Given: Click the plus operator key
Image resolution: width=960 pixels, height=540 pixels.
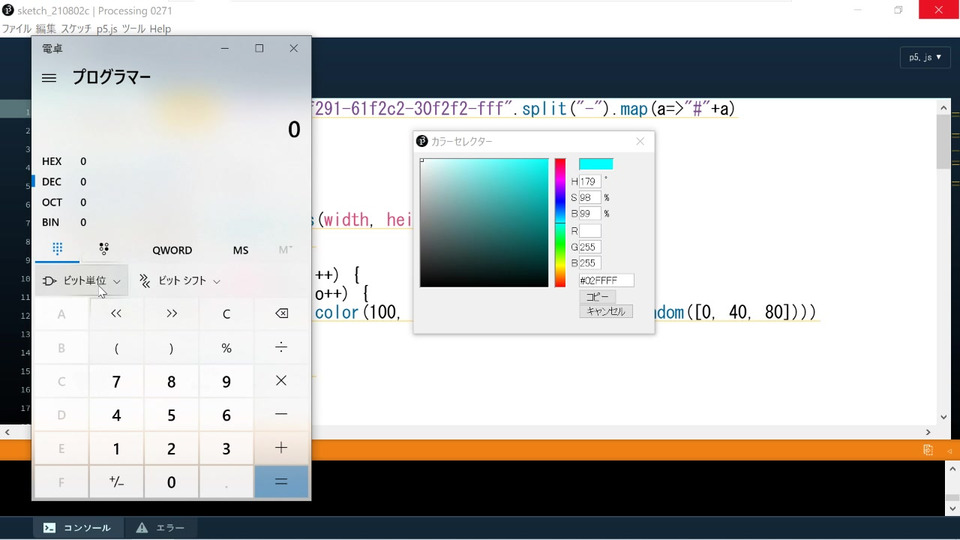Looking at the screenshot, I should pyautogui.click(x=281, y=448).
